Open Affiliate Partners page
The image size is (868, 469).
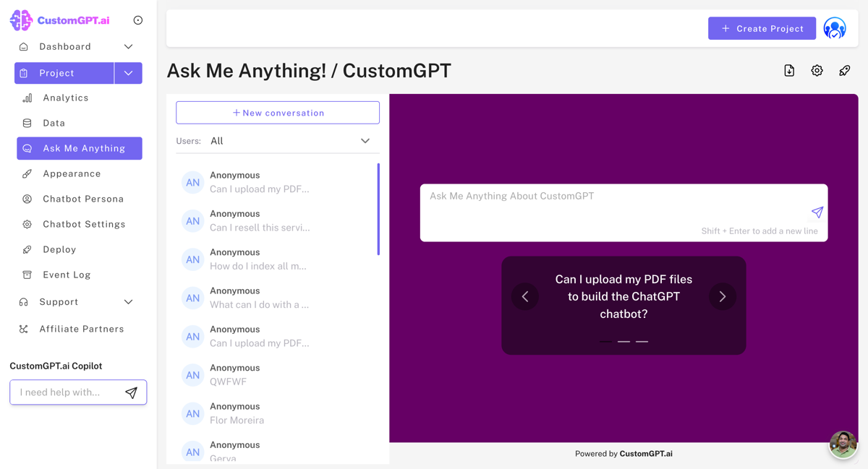tap(82, 329)
